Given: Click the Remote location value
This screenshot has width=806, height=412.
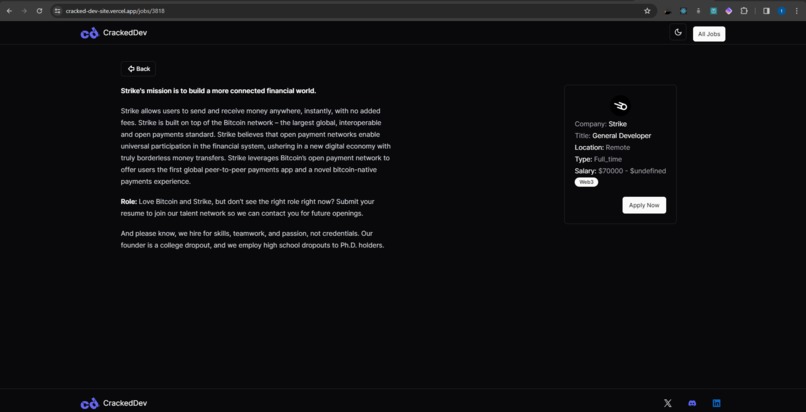Looking at the screenshot, I should 617,147.
